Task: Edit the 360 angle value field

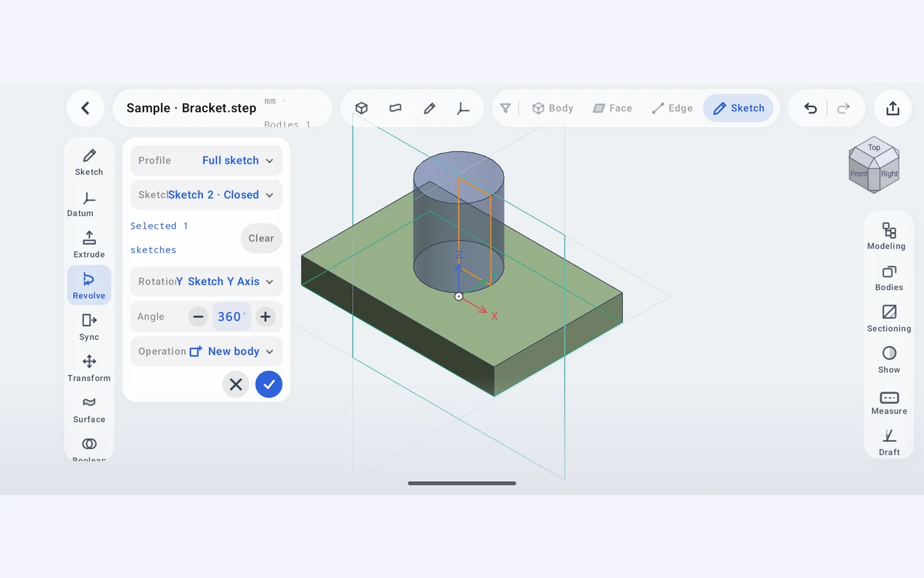Action: click(x=232, y=317)
